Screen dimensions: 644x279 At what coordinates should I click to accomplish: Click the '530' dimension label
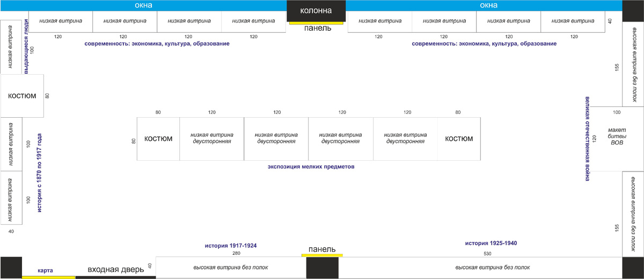point(488,253)
